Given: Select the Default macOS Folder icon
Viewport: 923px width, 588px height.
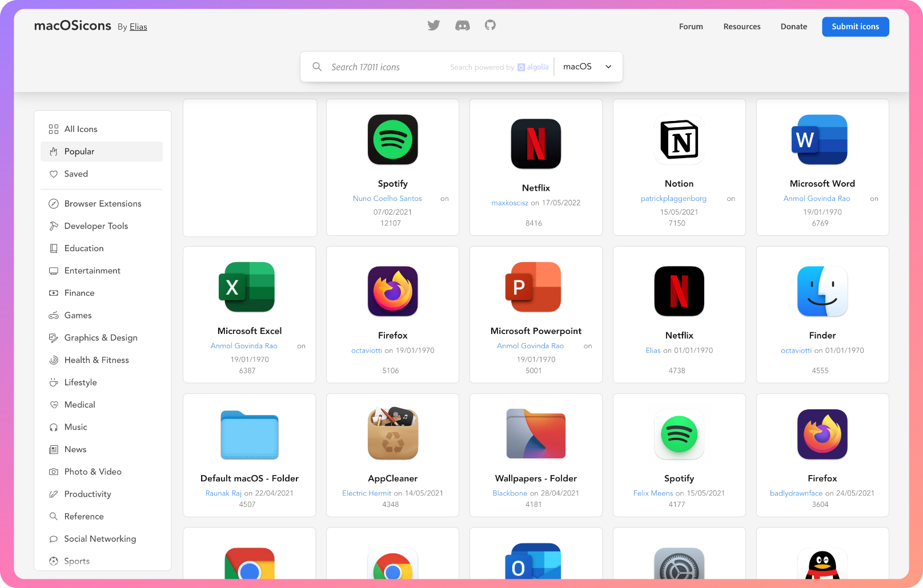Looking at the screenshot, I should (x=250, y=435).
